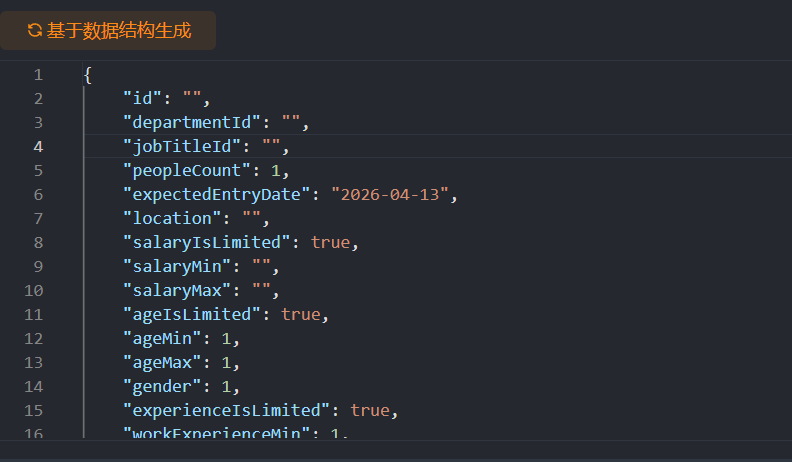
Task: Click inside the empty departmentId value quotes
Action: pyautogui.click(x=291, y=122)
